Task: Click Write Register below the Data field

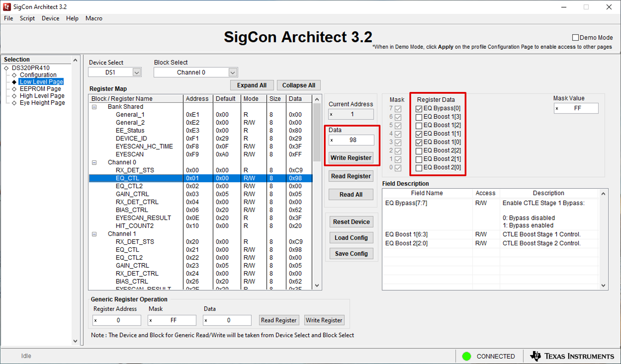Action: [351, 158]
